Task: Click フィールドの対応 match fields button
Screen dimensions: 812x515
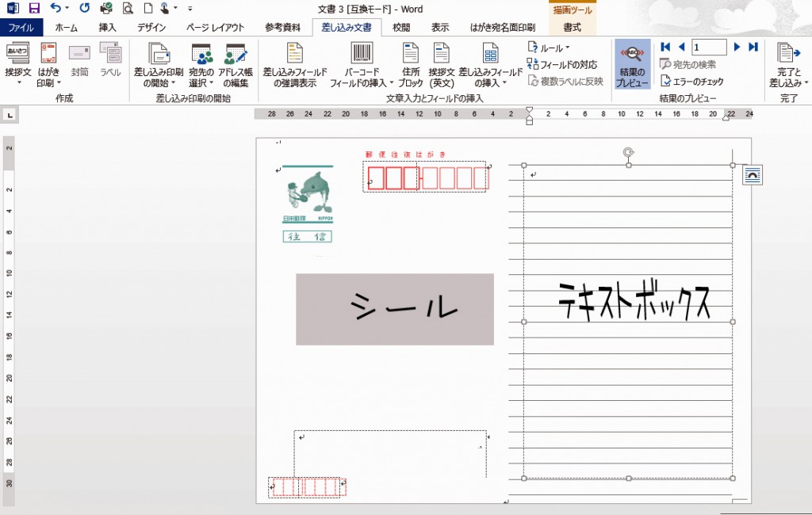Action: click(563, 64)
